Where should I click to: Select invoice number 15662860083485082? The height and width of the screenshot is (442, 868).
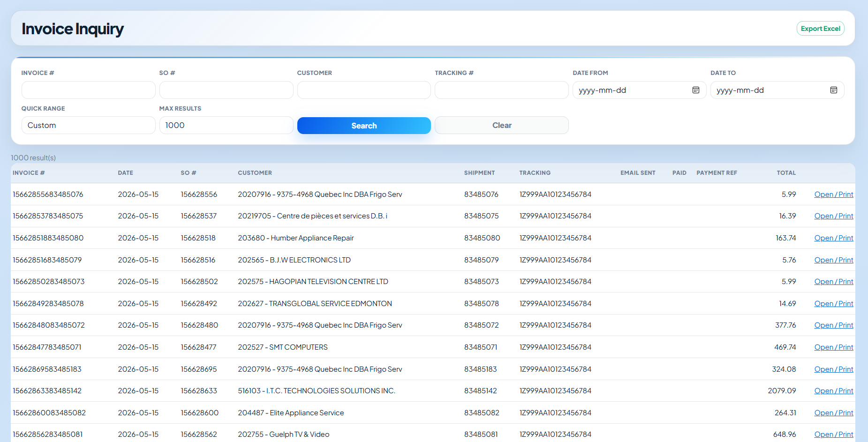click(49, 413)
